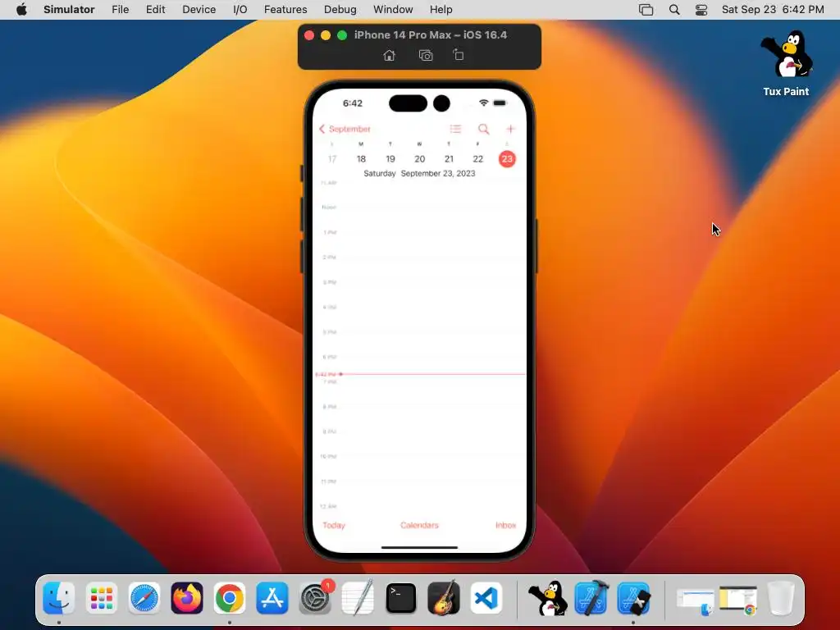The height and width of the screenshot is (630, 840).
Task: Tap Today at bottom of calendar
Action: pyautogui.click(x=334, y=525)
